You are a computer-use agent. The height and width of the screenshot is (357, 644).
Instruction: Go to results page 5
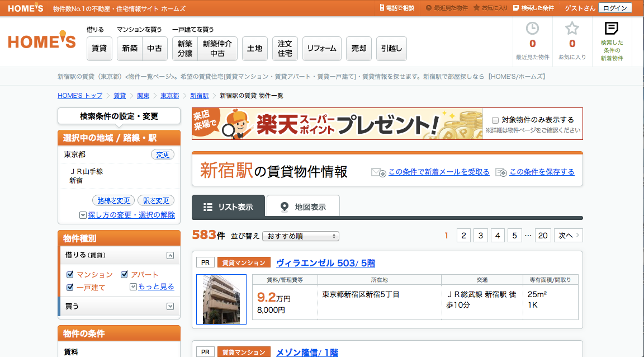pos(514,236)
